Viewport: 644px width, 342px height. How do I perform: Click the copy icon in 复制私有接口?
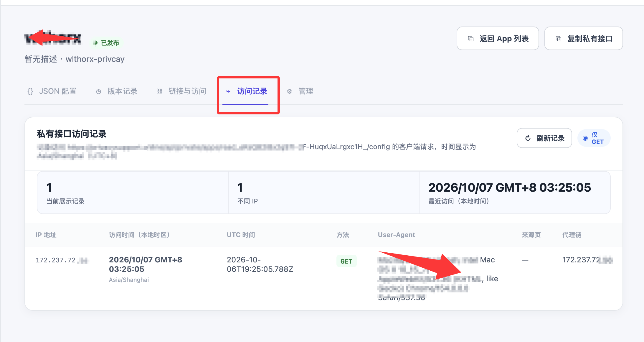click(558, 39)
